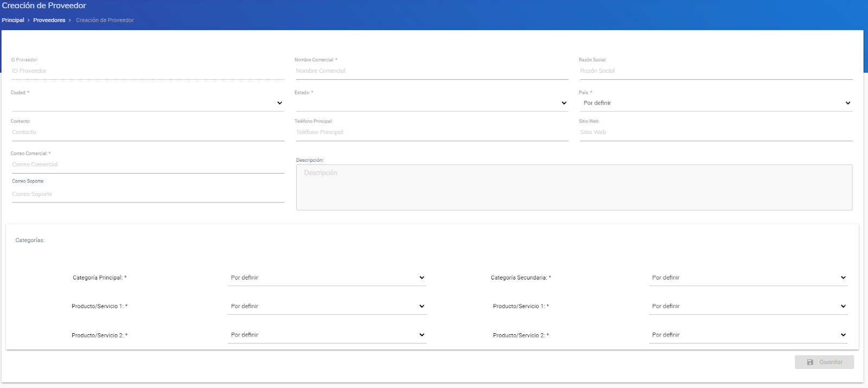Open the Ciudad dropdown
The width and height of the screenshot is (868, 388).
coord(148,103)
